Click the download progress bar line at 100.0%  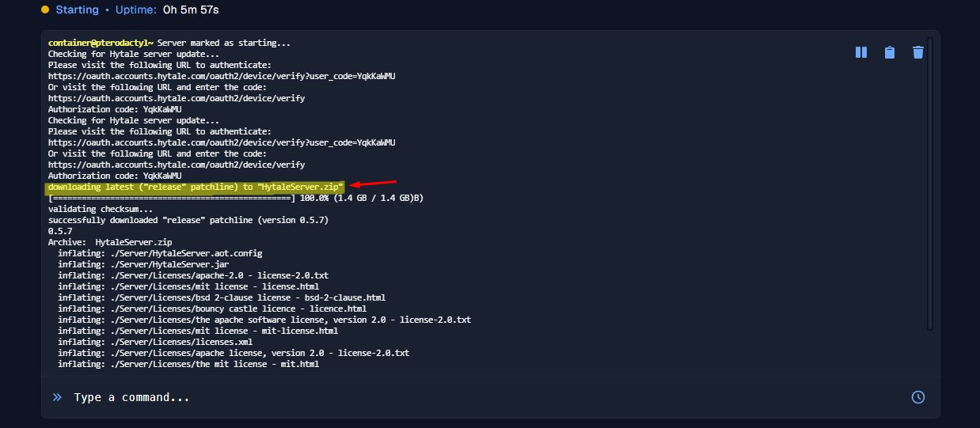(x=236, y=198)
